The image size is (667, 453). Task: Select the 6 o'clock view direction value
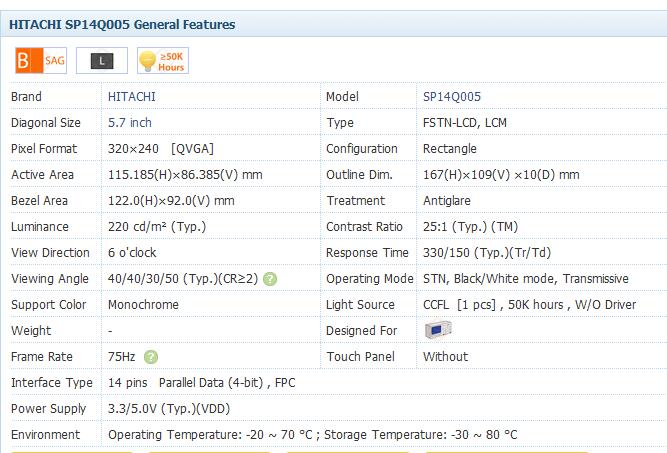pyautogui.click(x=132, y=253)
